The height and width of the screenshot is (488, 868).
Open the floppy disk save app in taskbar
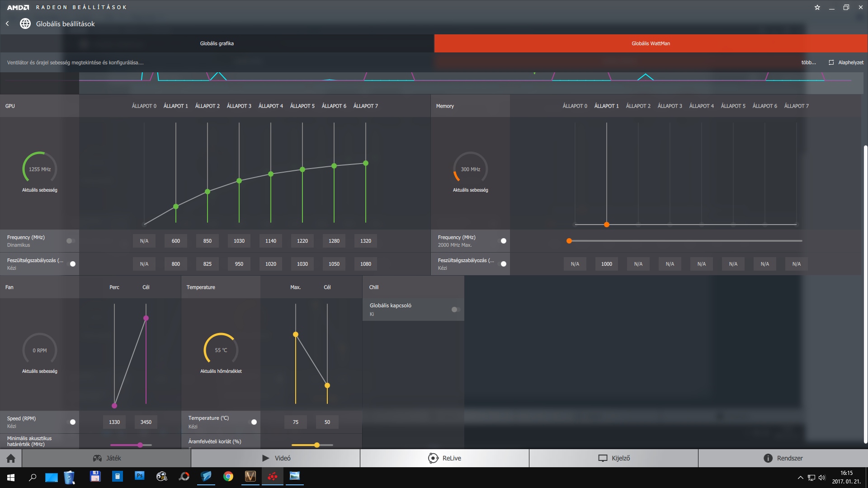95,476
